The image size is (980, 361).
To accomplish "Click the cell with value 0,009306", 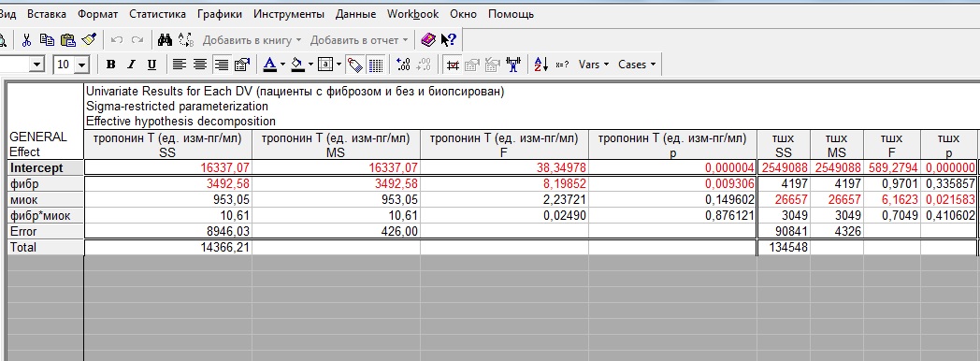I will [671, 184].
